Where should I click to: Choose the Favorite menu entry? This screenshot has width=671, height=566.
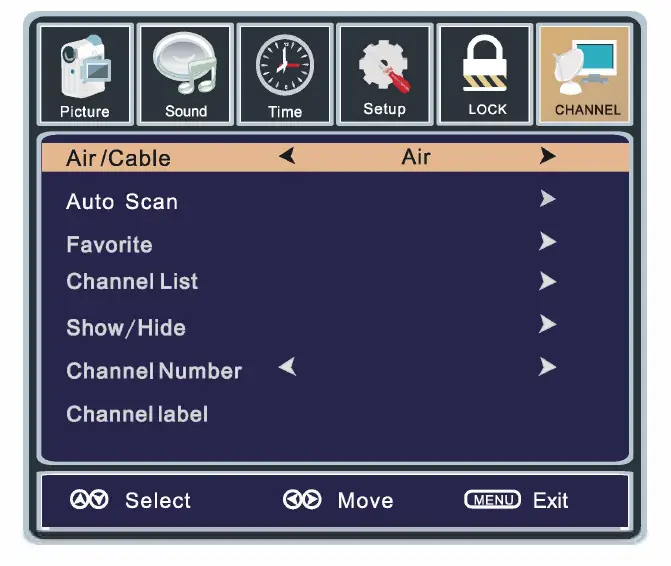pyautogui.click(x=110, y=245)
